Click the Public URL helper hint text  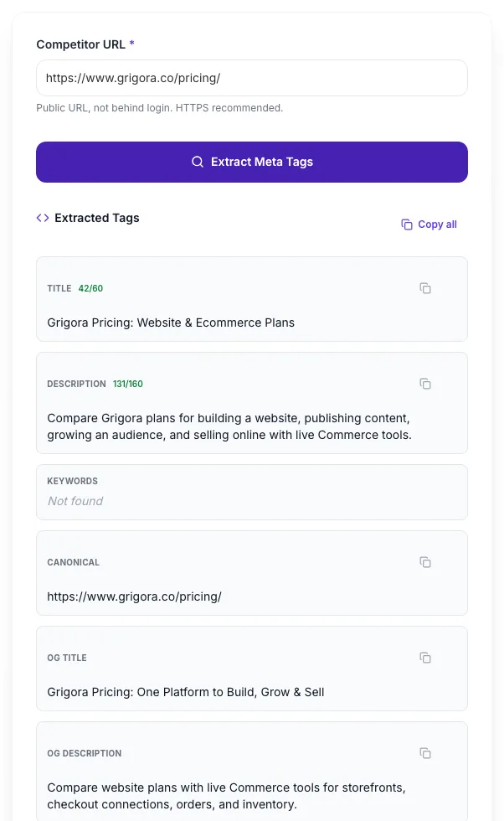coord(160,108)
